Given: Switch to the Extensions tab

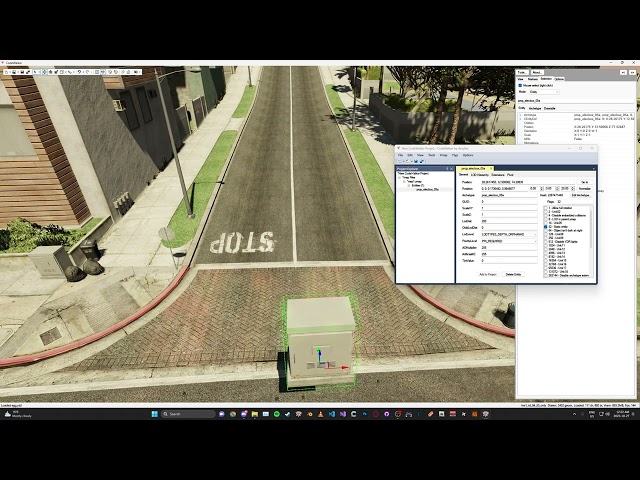Looking at the screenshot, I should click(498, 175).
